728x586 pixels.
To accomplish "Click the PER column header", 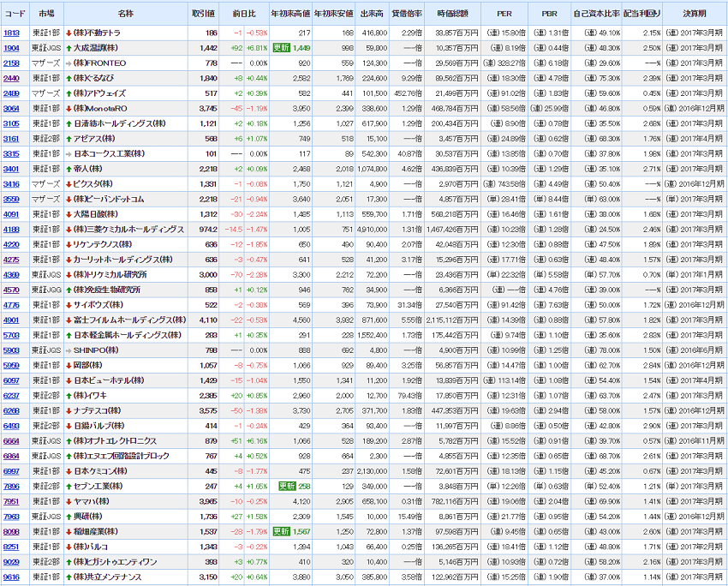I will coord(504,14).
